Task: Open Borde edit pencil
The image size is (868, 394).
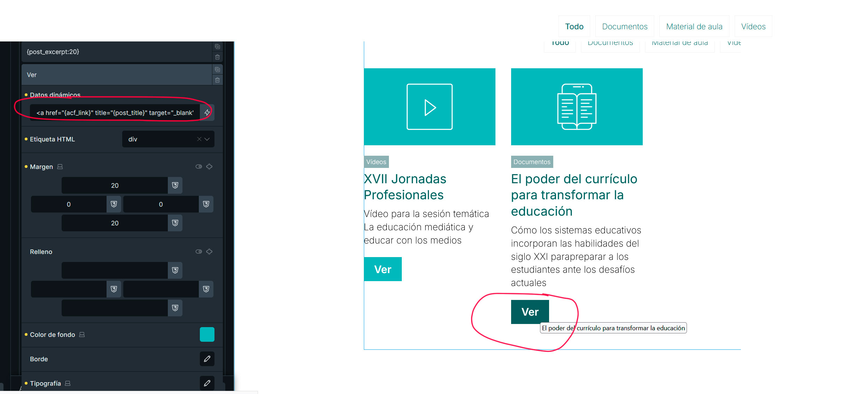Action: tap(207, 359)
